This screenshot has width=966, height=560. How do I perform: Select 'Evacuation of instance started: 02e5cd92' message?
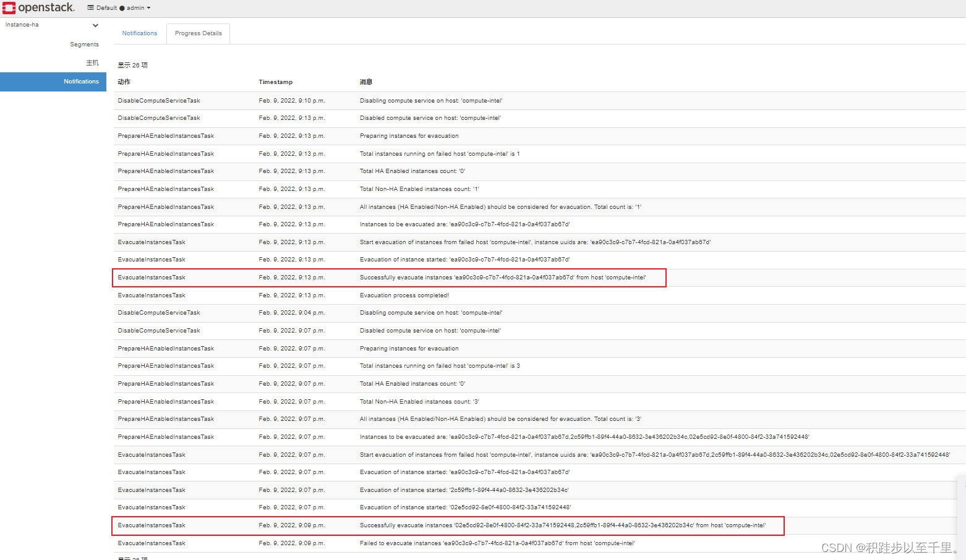465,507
